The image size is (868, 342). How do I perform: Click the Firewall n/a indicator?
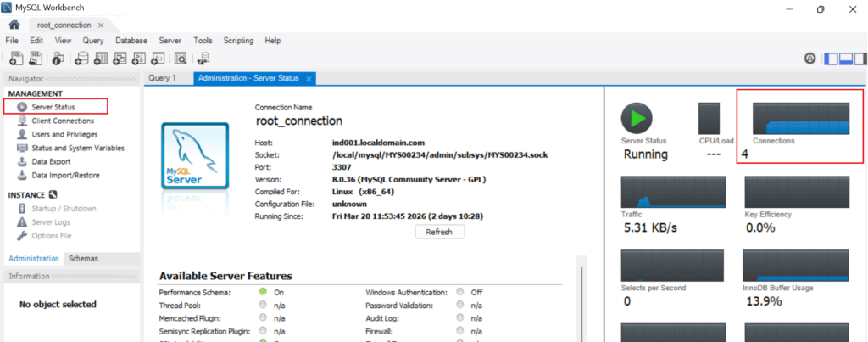(460, 332)
